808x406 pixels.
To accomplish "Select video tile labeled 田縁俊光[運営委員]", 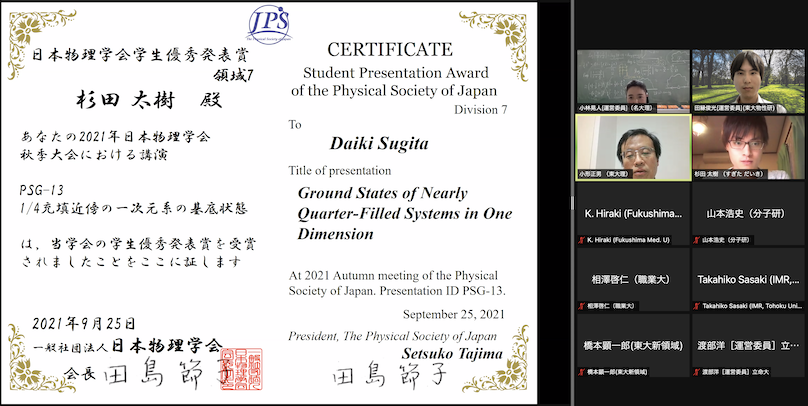I will click(748, 81).
